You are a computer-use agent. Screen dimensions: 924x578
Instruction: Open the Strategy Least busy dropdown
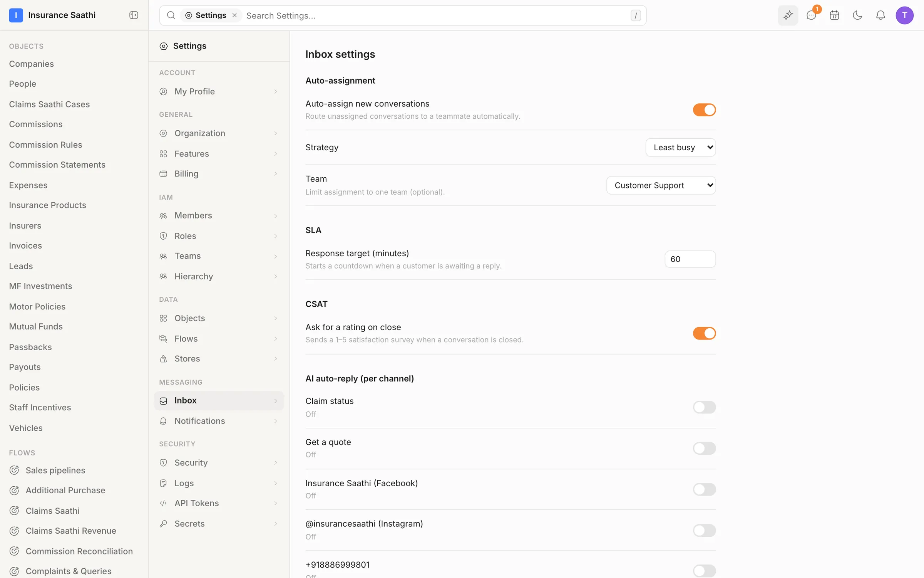(681, 147)
